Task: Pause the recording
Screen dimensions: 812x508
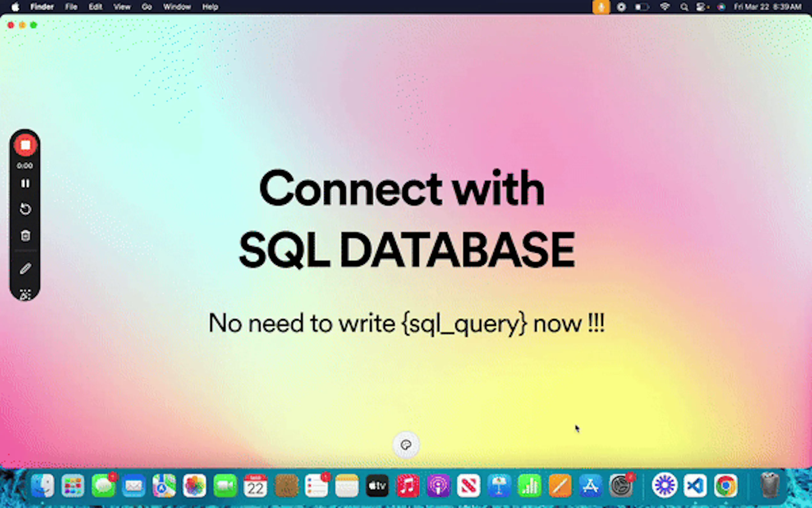Action: [25, 183]
